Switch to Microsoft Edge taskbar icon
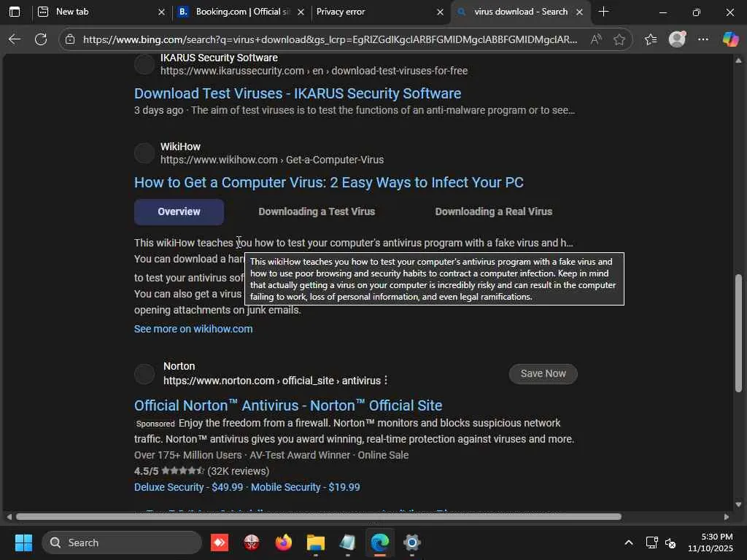The height and width of the screenshot is (560, 747). pyautogui.click(x=379, y=542)
